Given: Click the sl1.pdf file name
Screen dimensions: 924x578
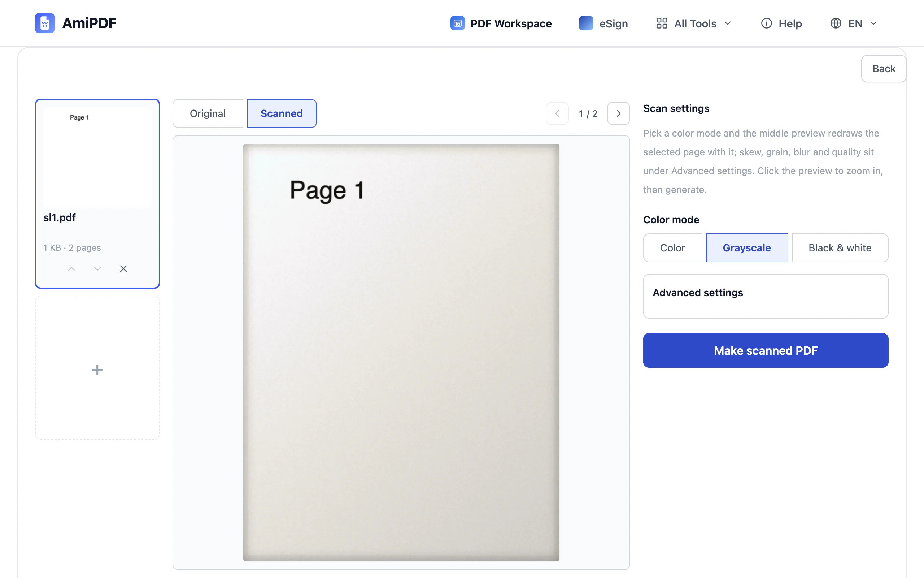Looking at the screenshot, I should pos(60,217).
